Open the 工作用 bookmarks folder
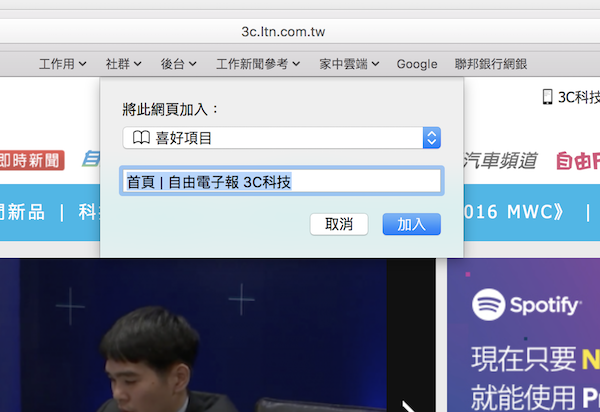The image size is (600, 412). [x=62, y=64]
